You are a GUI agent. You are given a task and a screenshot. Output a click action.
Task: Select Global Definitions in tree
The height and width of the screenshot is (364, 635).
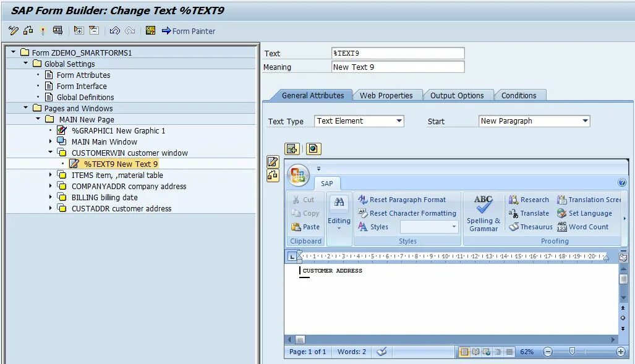[85, 97]
